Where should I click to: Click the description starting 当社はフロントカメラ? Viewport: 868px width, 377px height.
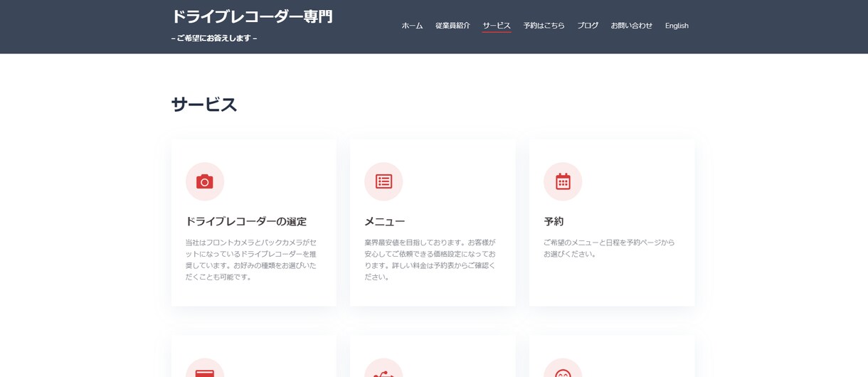pyautogui.click(x=251, y=260)
